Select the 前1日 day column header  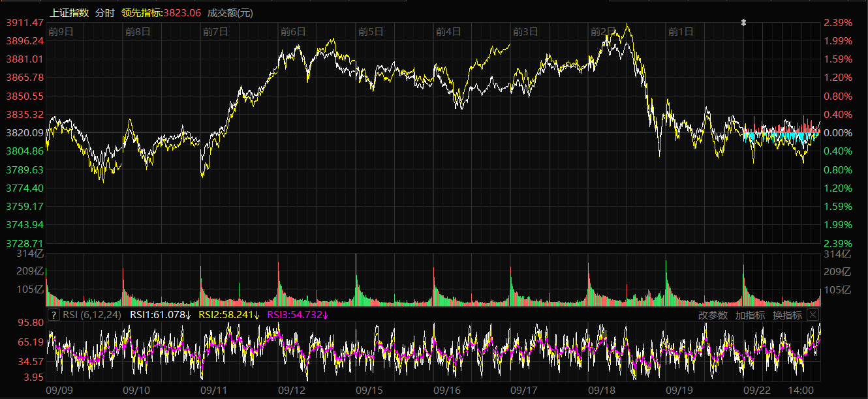tap(681, 31)
